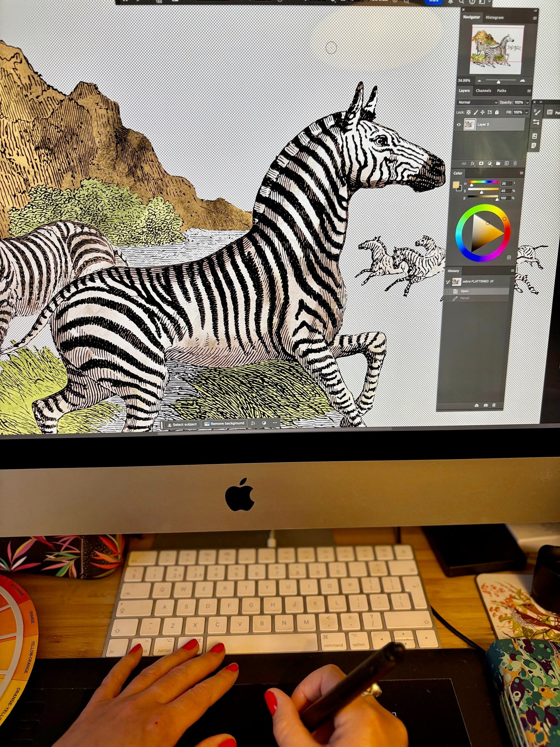
Task: Click the link layers icon
Action: 464,164
